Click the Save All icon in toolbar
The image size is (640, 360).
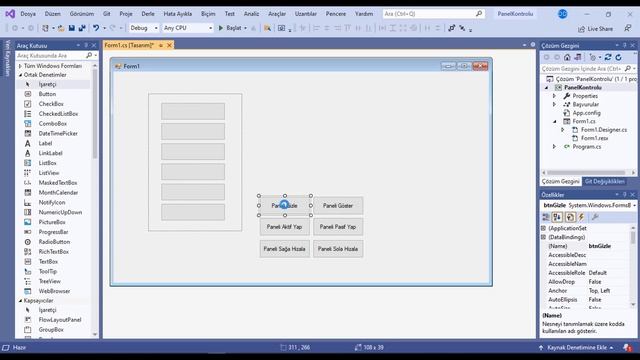point(82,28)
